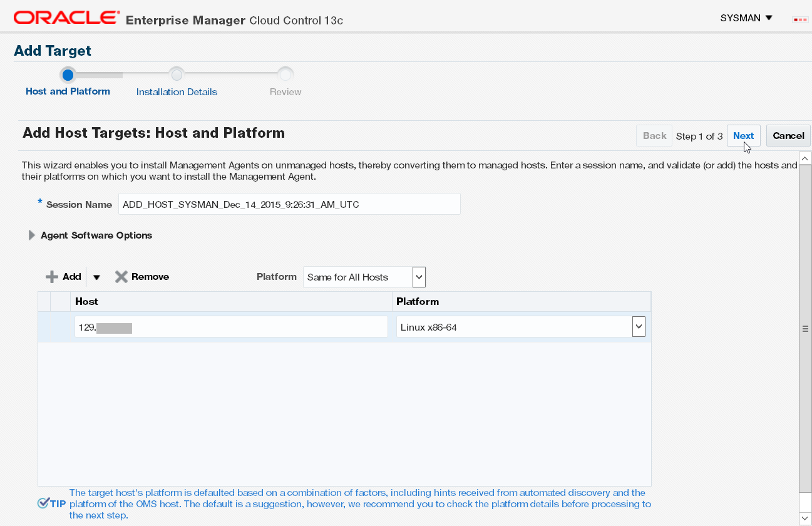This screenshot has width=812, height=526.
Task: Click the disabled Back button
Action: 654,136
